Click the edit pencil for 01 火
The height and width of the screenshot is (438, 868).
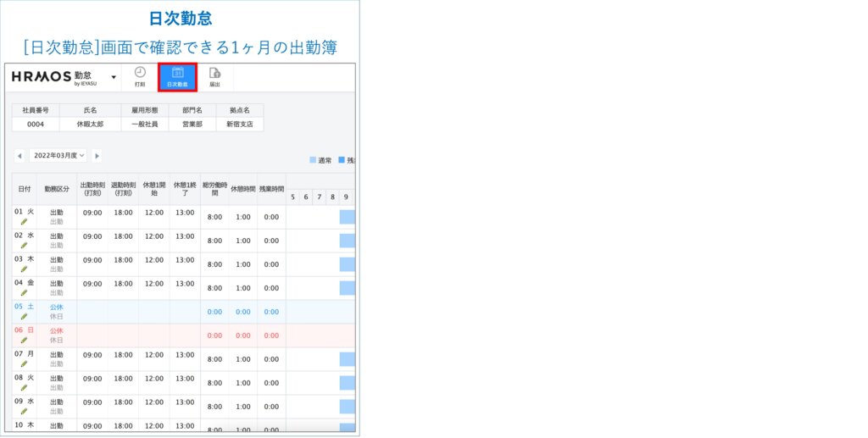point(25,222)
